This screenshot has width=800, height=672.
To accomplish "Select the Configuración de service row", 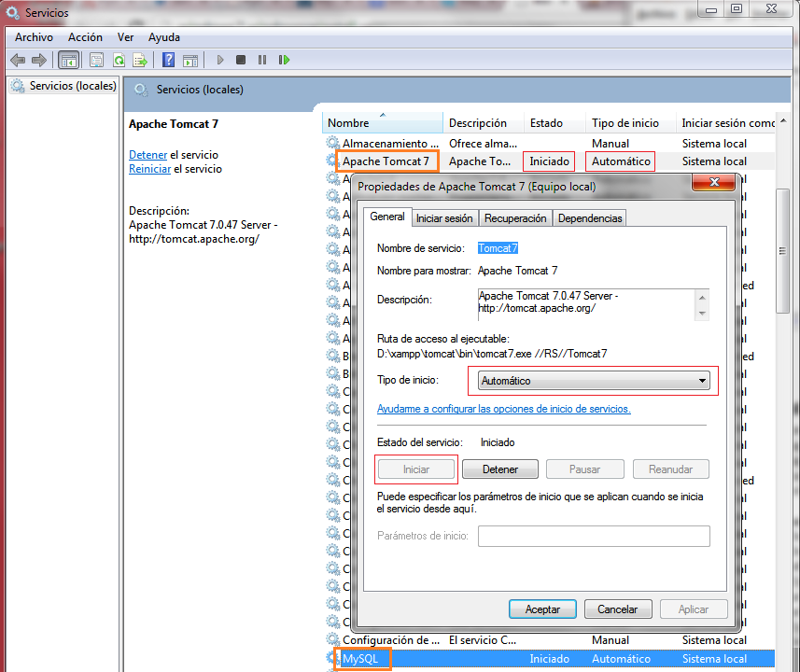I will 549,640.
